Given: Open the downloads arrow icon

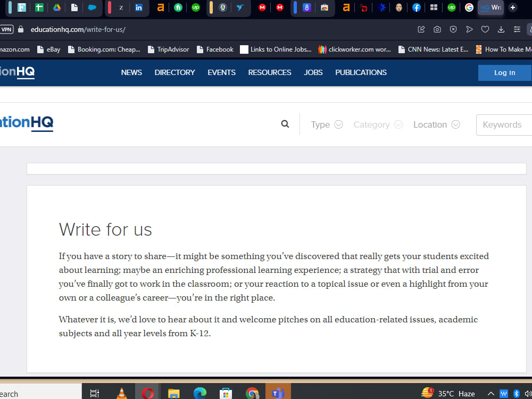Looking at the screenshot, I should pyautogui.click(x=501, y=29).
